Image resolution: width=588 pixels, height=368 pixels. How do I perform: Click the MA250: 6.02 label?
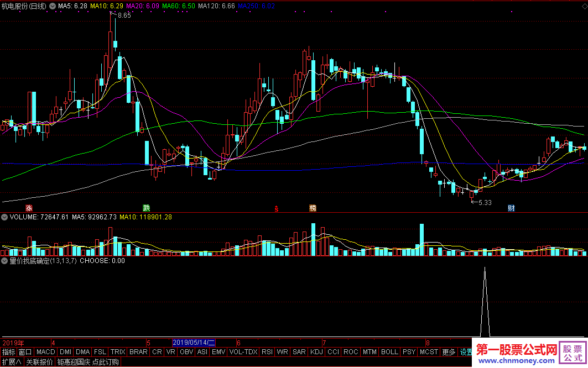click(x=256, y=6)
